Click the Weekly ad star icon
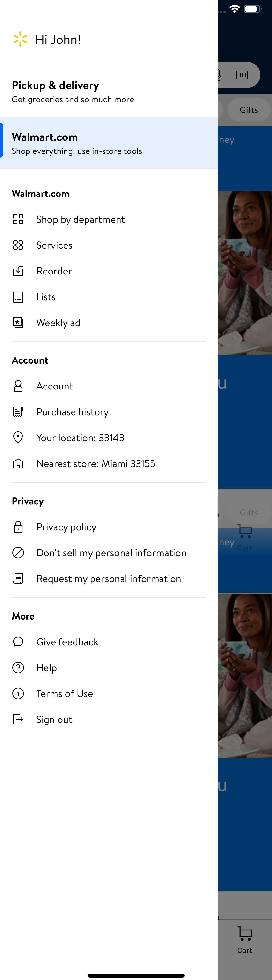Image resolution: width=272 pixels, height=980 pixels. 18,323
